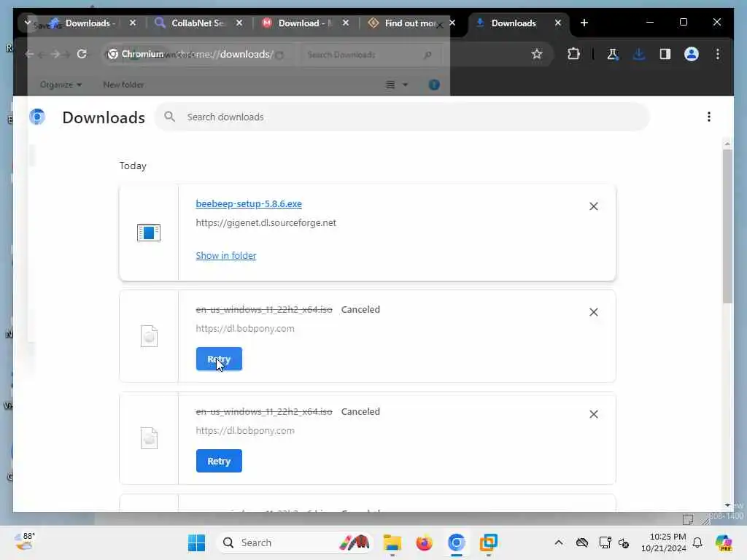Viewport: 747px width, 560px height.
Task: Open the weather widget showing 88°
Action: point(25,542)
